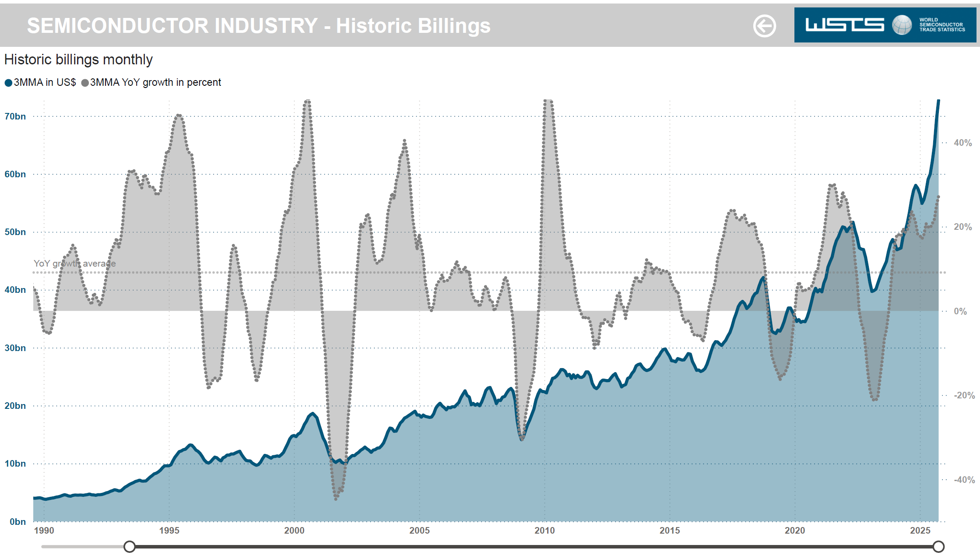Click the World Semiconductor Trade Statistics text
Screen dimensions: 980x559
(x=942, y=25)
